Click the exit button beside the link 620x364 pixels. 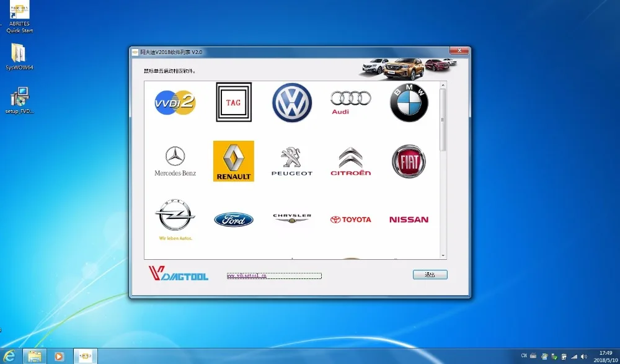430,275
